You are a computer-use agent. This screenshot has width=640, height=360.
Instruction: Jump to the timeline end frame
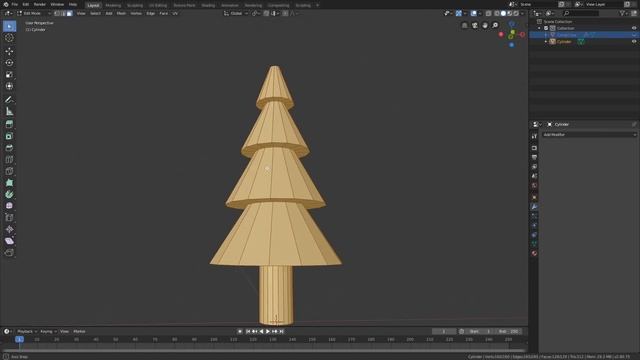281,331
